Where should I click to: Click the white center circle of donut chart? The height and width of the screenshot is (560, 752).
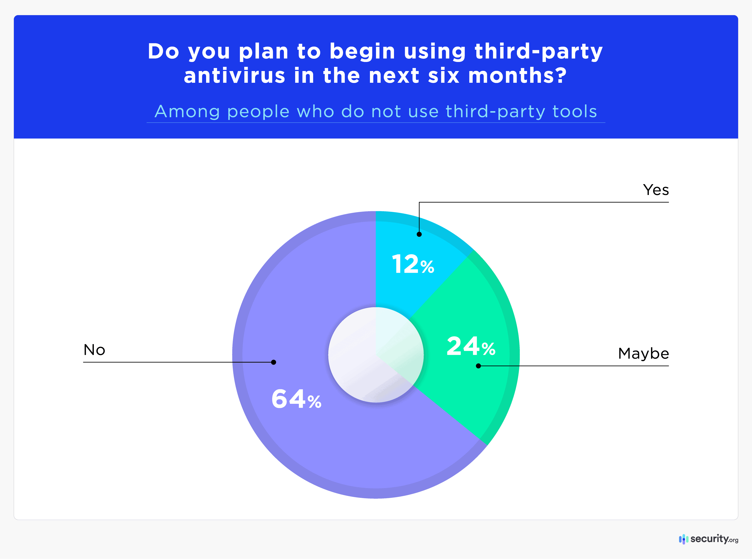tap(376, 355)
